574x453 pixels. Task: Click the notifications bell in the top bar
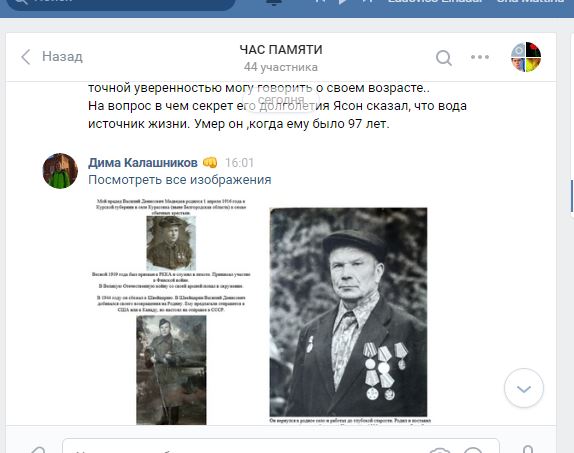274,2
